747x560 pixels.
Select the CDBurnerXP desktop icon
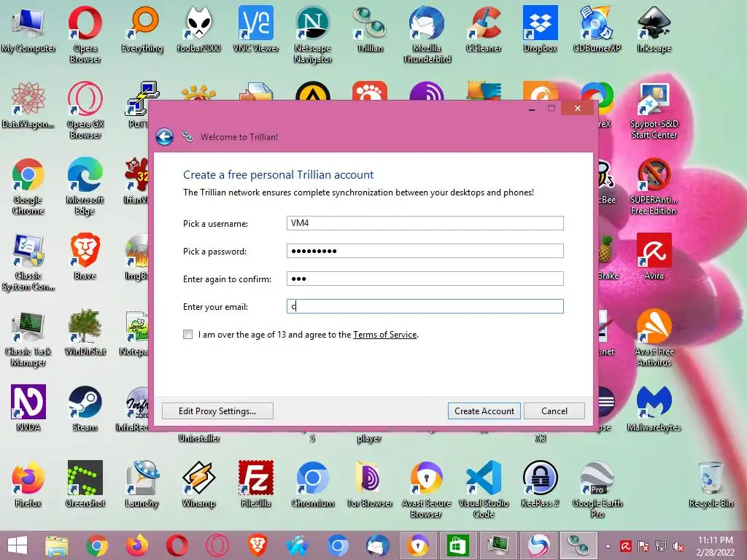pyautogui.click(x=597, y=29)
